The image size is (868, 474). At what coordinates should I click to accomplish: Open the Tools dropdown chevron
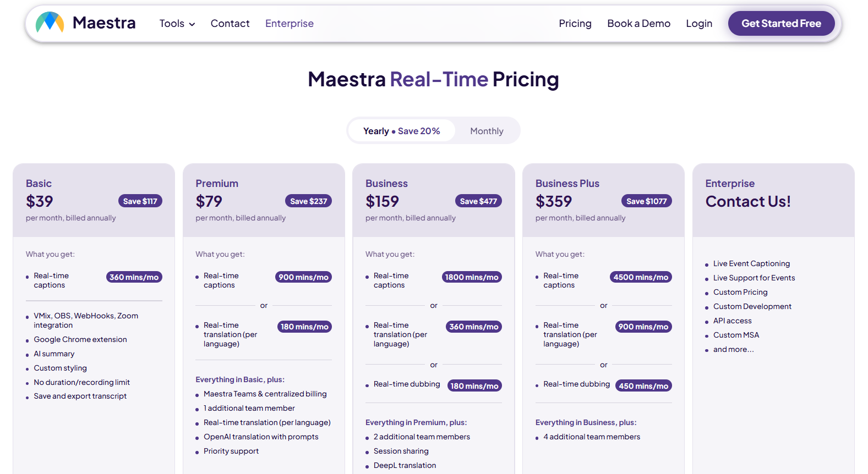click(x=192, y=24)
